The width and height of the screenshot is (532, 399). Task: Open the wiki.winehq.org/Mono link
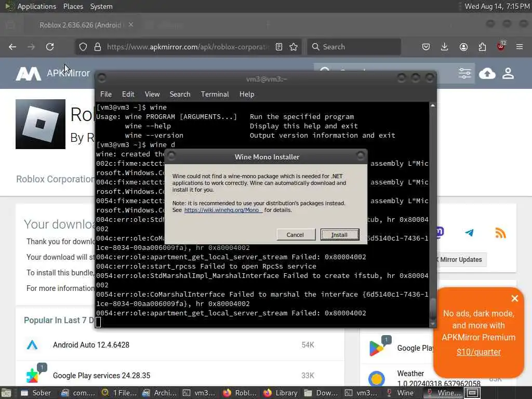pyautogui.click(x=223, y=210)
